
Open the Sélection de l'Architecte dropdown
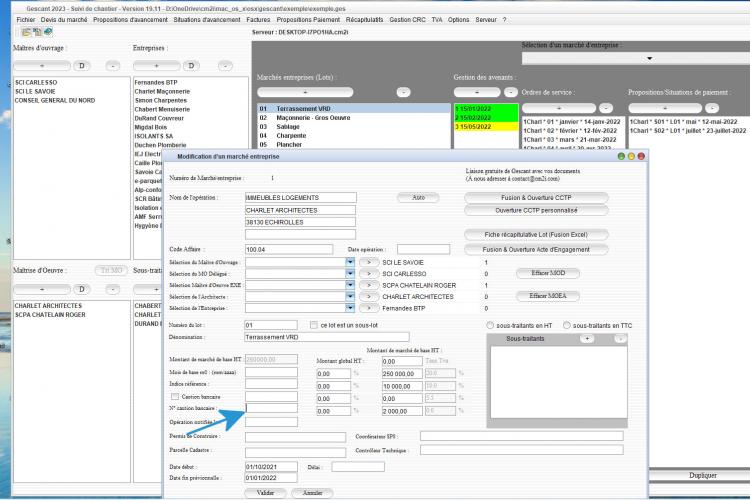tap(350, 297)
